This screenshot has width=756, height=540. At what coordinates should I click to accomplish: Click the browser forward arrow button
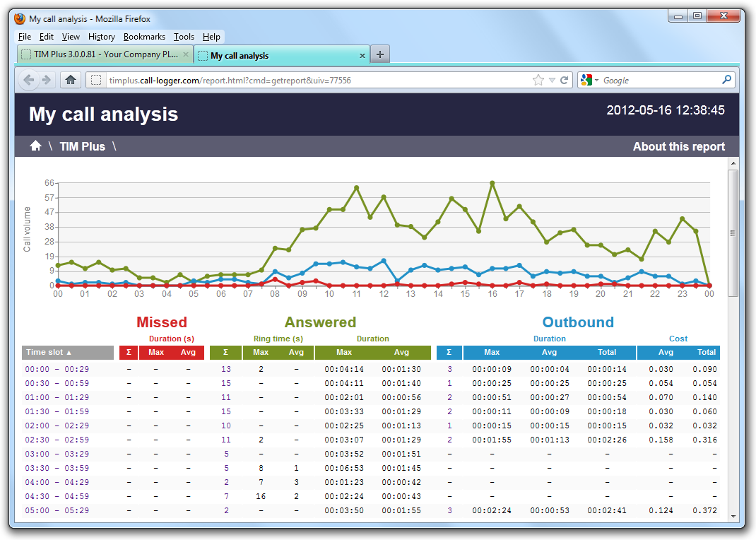point(47,80)
